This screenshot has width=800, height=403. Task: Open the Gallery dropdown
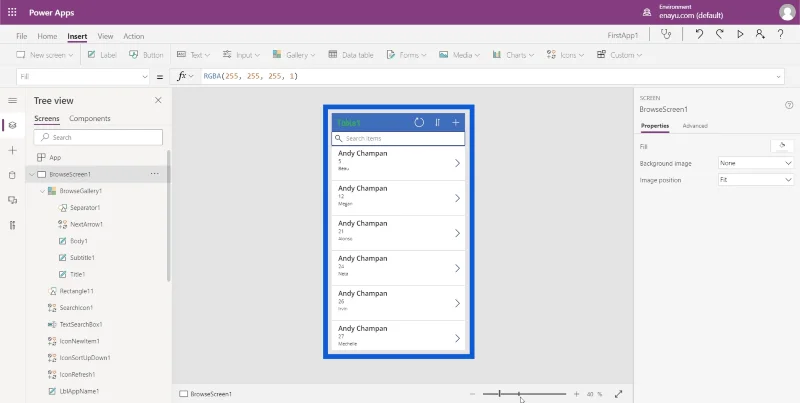pyautogui.click(x=294, y=55)
